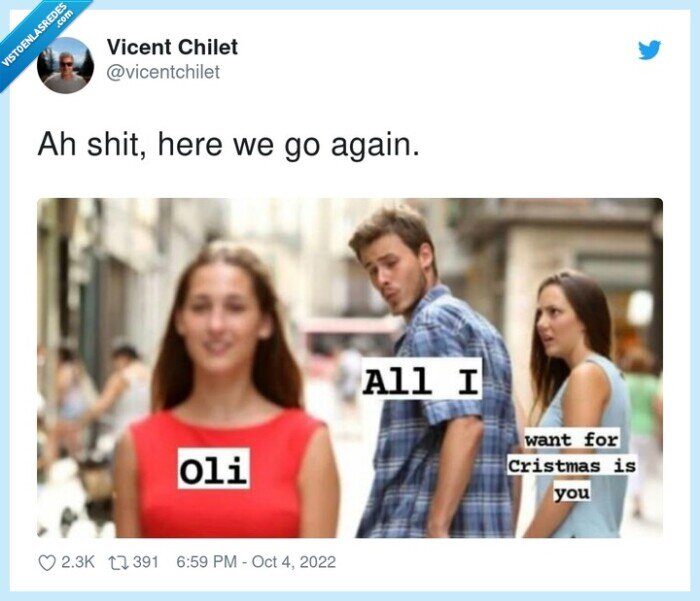Click the retweet arrows icon
Viewport: 700px width, 601px height.
tap(119, 563)
